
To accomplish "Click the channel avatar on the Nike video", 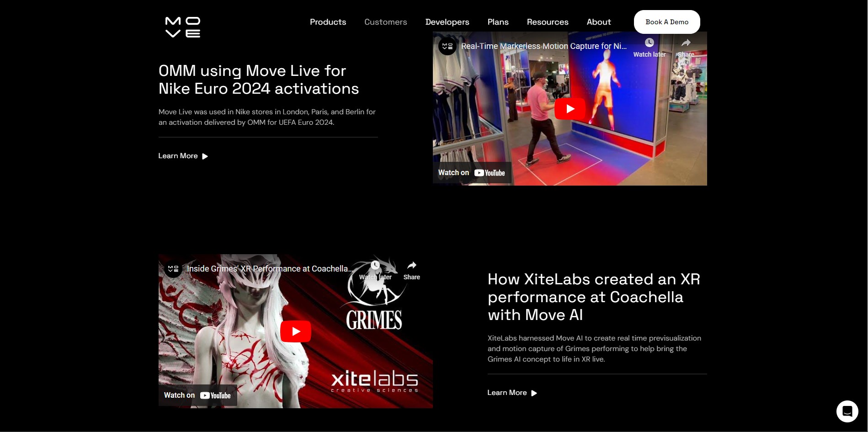I will (x=447, y=46).
